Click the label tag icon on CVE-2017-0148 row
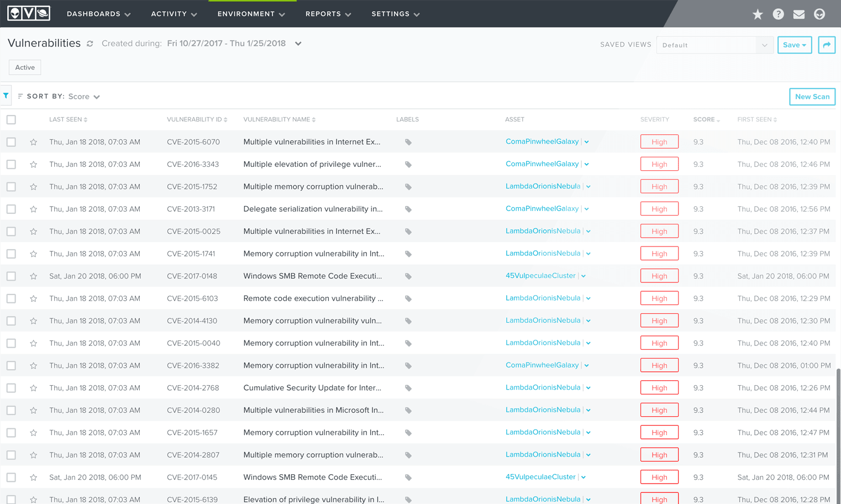Image resolution: width=841 pixels, height=504 pixels. pos(408,275)
